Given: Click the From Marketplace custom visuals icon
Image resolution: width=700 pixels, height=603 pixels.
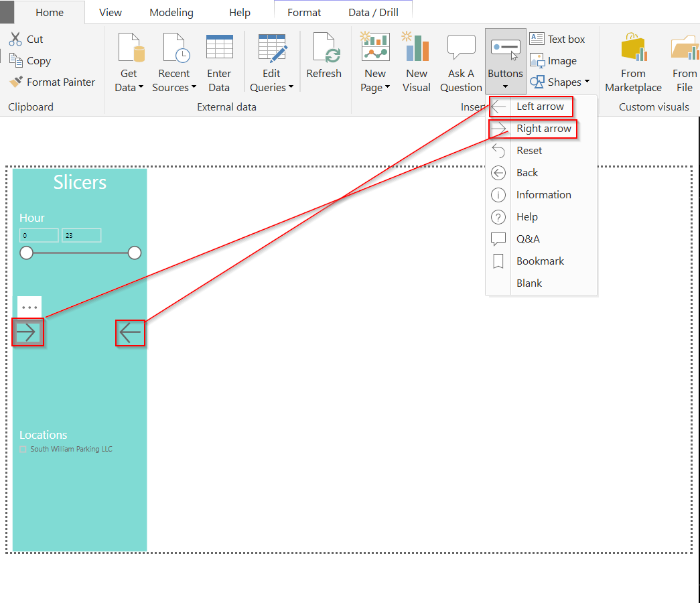Looking at the screenshot, I should pyautogui.click(x=632, y=60).
